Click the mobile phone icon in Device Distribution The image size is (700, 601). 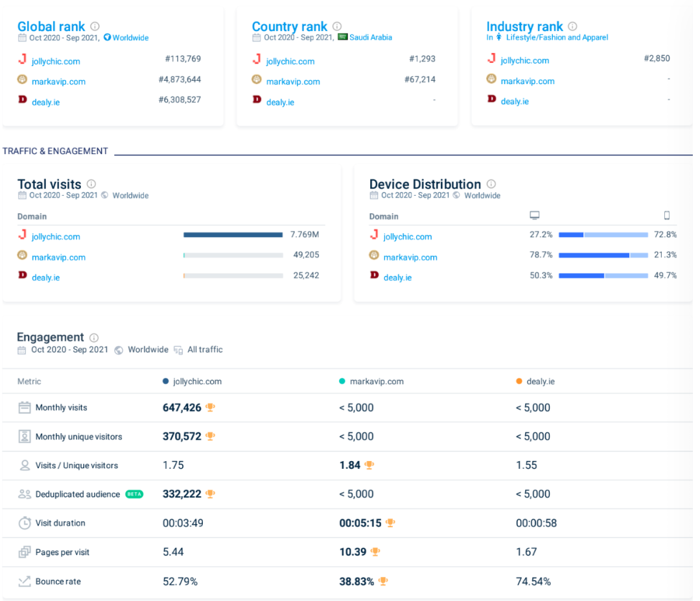click(666, 216)
